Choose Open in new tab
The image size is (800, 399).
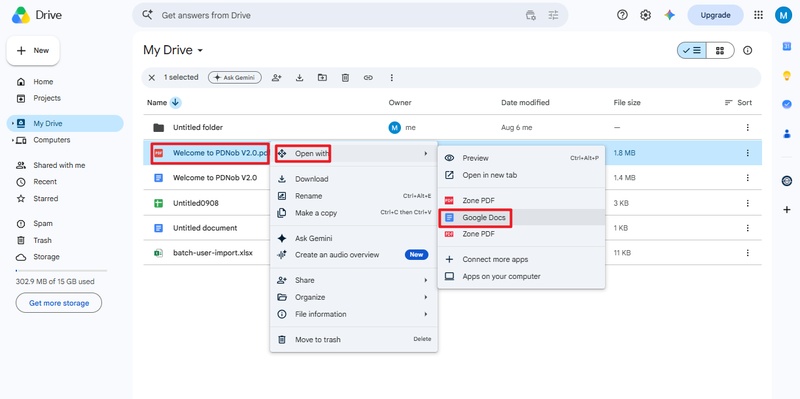click(521, 175)
